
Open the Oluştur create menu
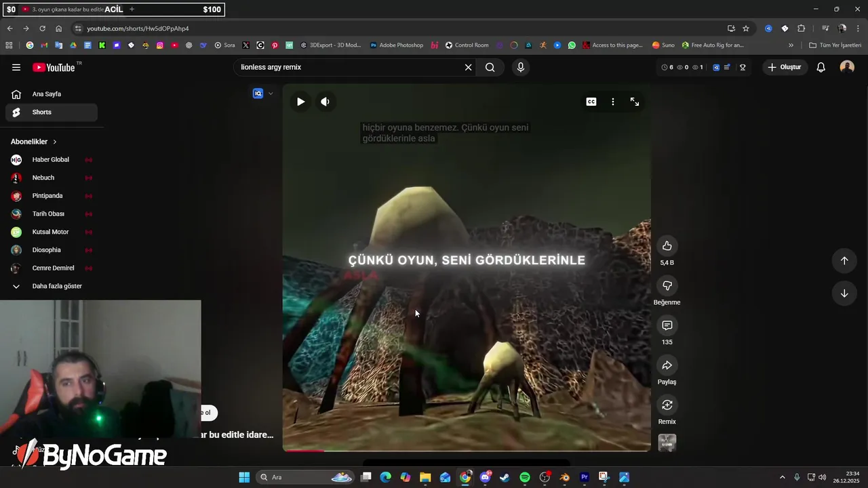pos(785,67)
